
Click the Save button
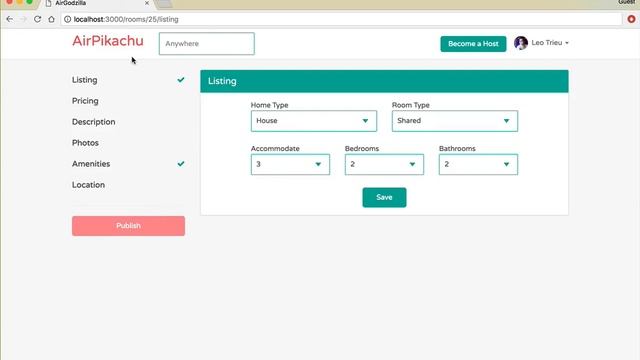click(x=384, y=198)
